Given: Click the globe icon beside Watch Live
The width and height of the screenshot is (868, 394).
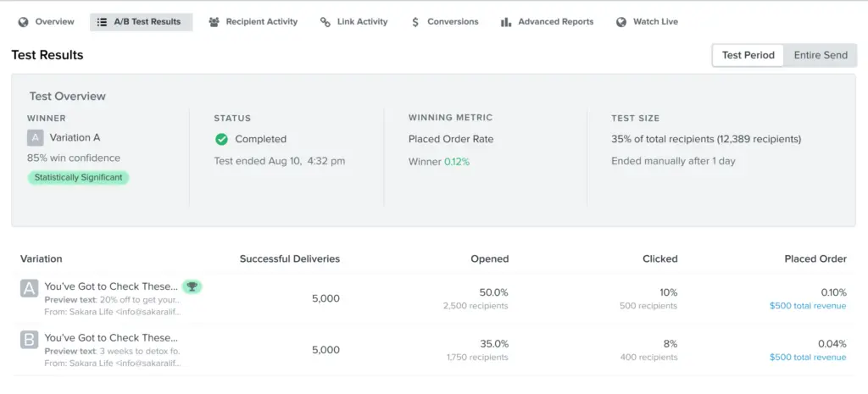Looking at the screenshot, I should tap(621, 22).
